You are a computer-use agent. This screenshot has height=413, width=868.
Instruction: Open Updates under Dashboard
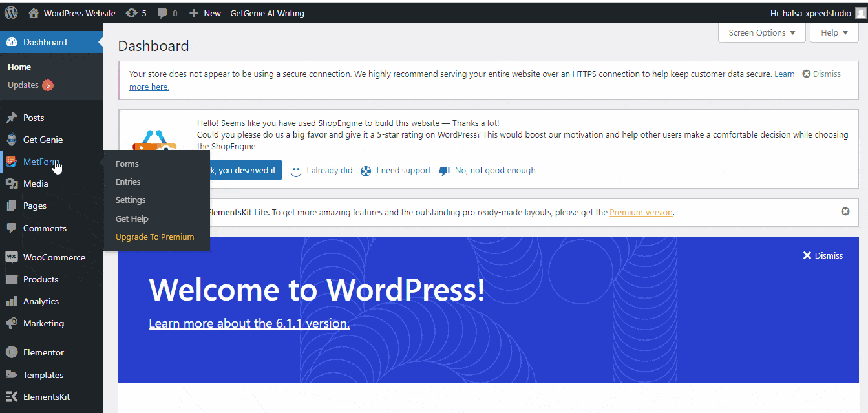(30, 85)
